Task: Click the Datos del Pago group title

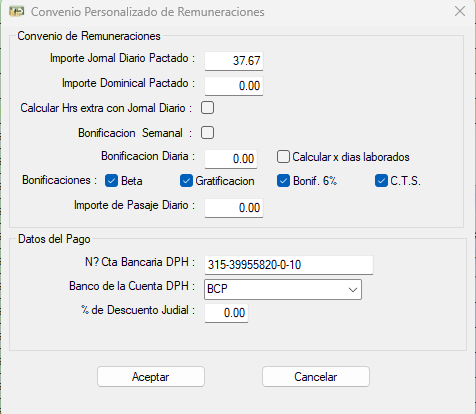Action: (54, 239)
